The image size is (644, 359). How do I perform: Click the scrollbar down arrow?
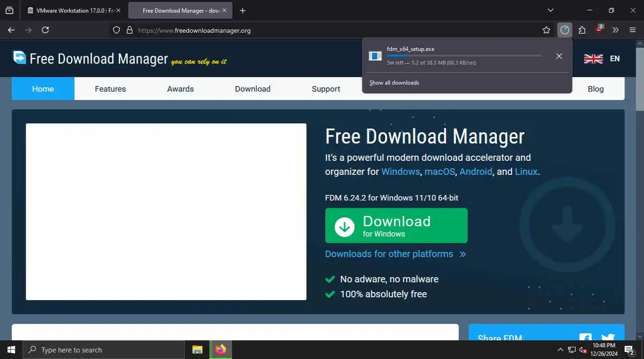pyautogui.click(x=640, y=336)
